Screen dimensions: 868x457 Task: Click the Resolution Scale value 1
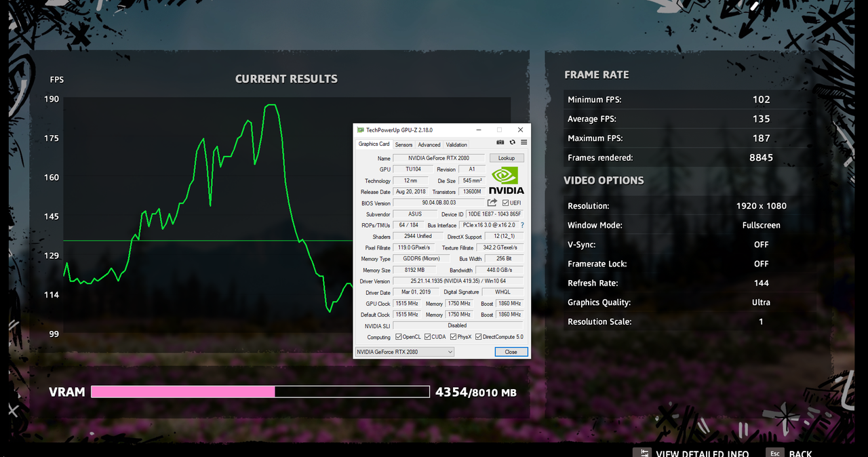pos(761,321)
